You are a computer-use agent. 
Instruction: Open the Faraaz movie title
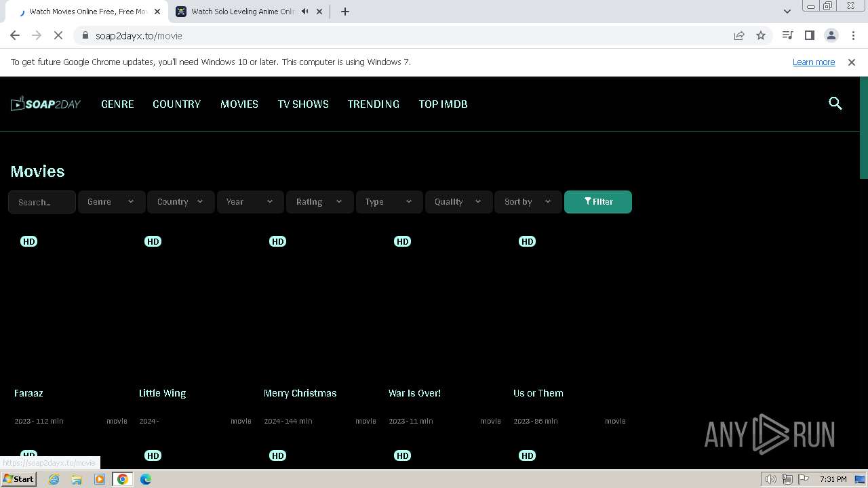click(x=28, y=393)
